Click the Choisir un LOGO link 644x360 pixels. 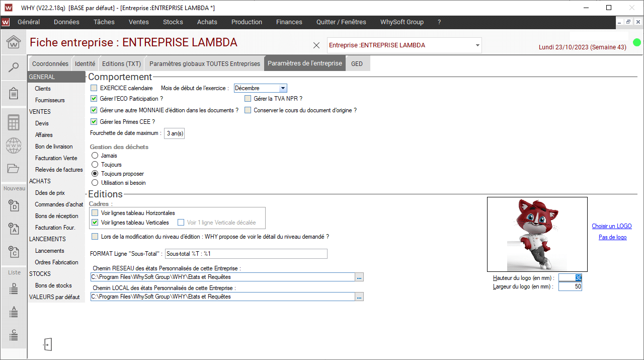(x=612, y=226)
